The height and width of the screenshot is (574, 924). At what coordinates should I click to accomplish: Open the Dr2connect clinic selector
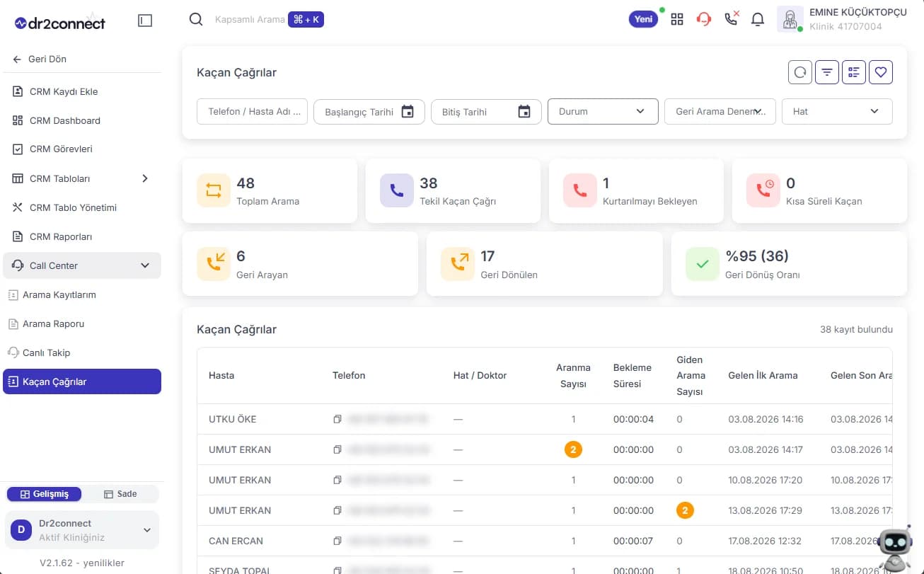pyautogui.click(x=82, y=530)
